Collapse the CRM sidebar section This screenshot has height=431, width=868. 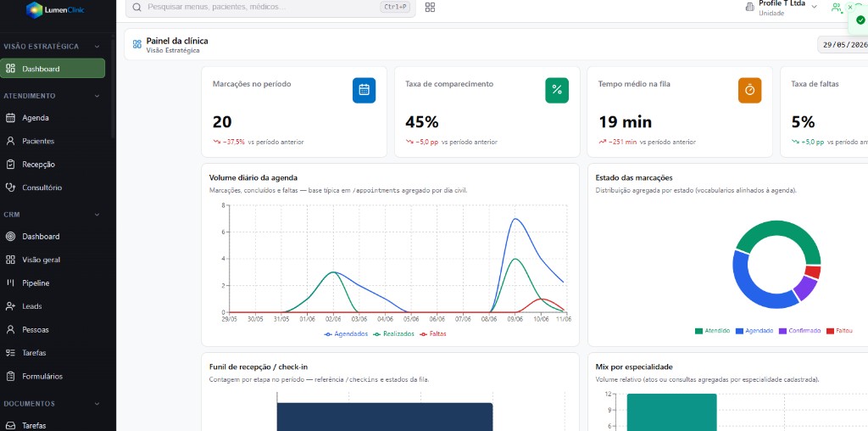97,215
